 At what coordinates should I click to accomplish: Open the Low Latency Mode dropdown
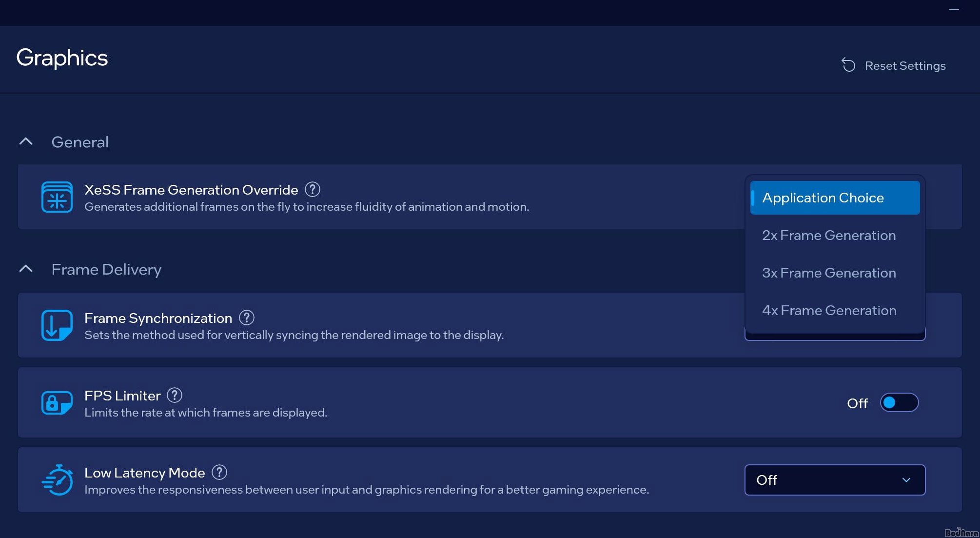click(834, 480)
